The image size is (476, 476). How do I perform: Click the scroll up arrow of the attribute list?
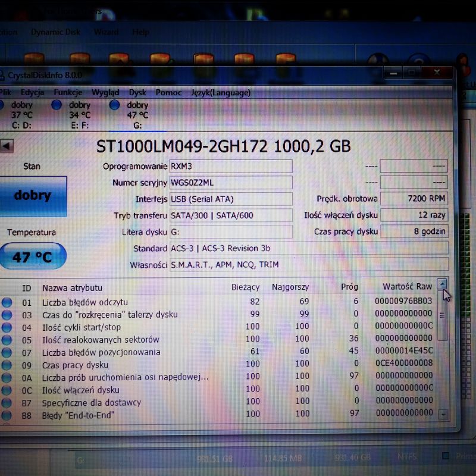click(x=442, y=284)
